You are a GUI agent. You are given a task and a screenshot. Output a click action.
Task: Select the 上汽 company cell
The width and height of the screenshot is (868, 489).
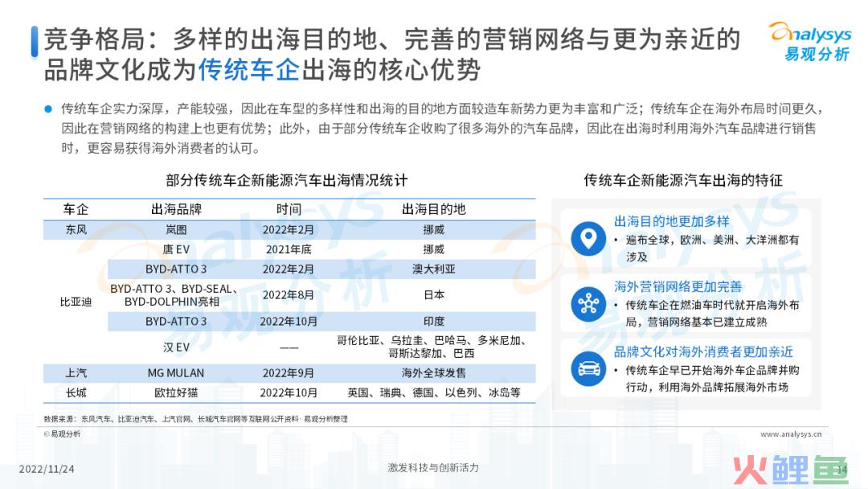(x=76, y=372)
